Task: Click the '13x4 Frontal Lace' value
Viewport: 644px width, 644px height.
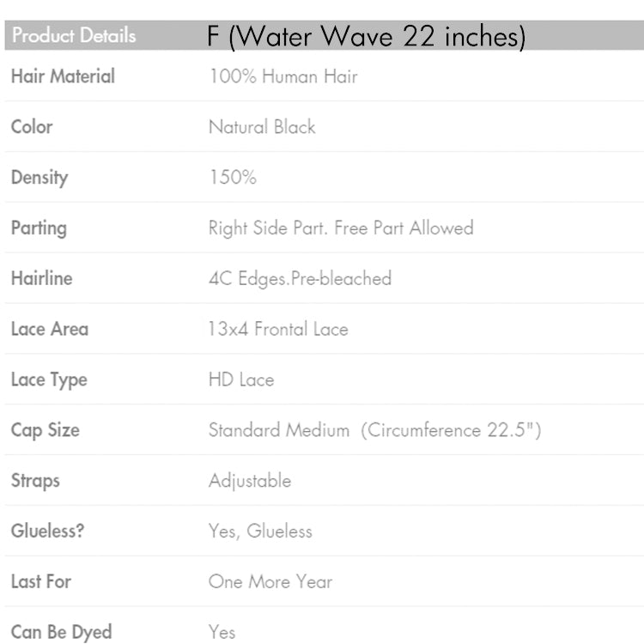Action: coord(278,329)
